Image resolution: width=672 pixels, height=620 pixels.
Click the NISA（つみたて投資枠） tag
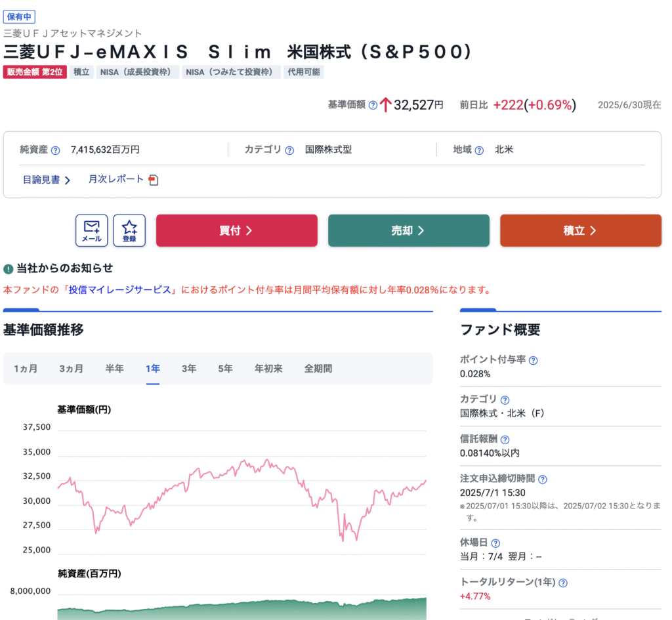point(232,72)
